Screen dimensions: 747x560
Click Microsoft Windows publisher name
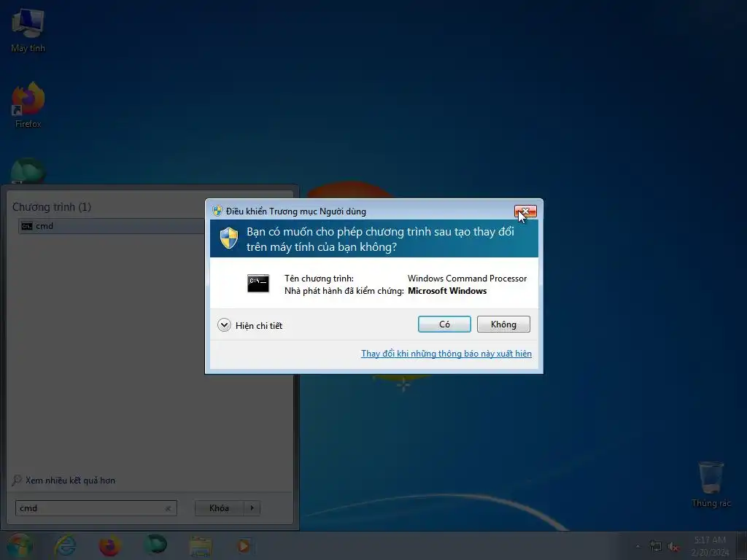pyautogui.click(x=447, y=291)
